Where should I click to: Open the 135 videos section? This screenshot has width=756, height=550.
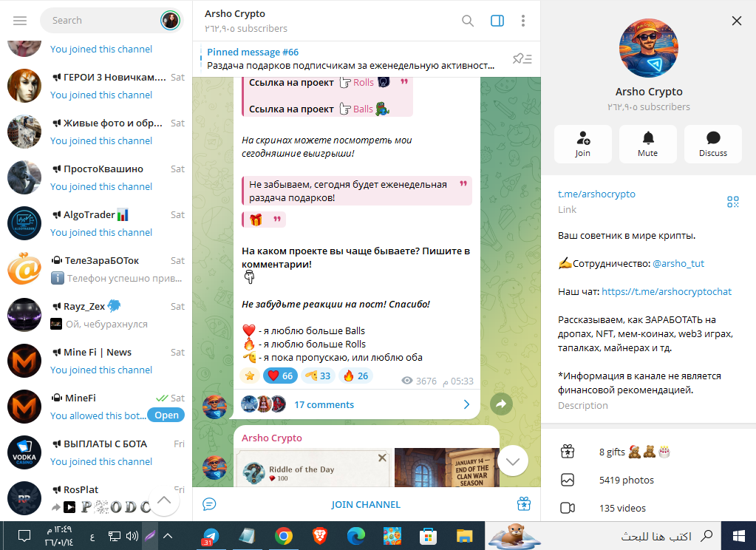pos(649,508)
